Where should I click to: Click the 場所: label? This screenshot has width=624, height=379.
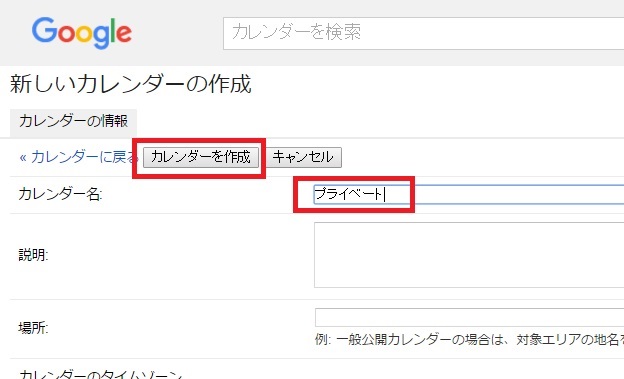(33, 328)
